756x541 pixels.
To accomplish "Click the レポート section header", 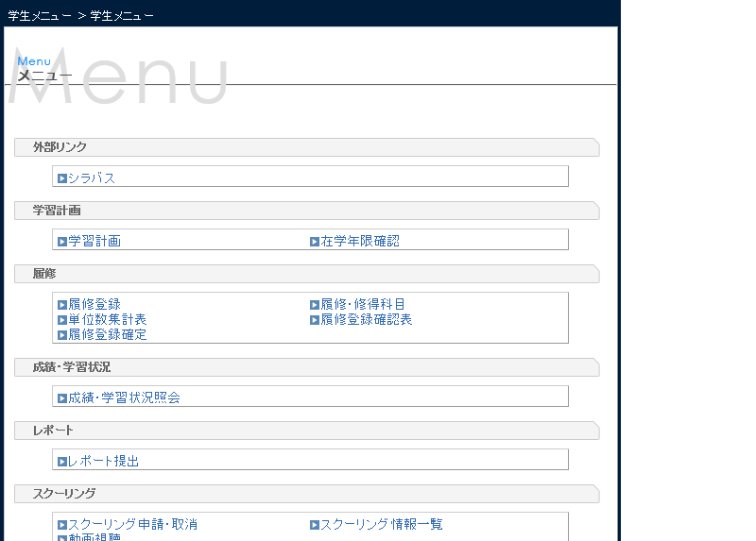I will click(x=306, y=431).
